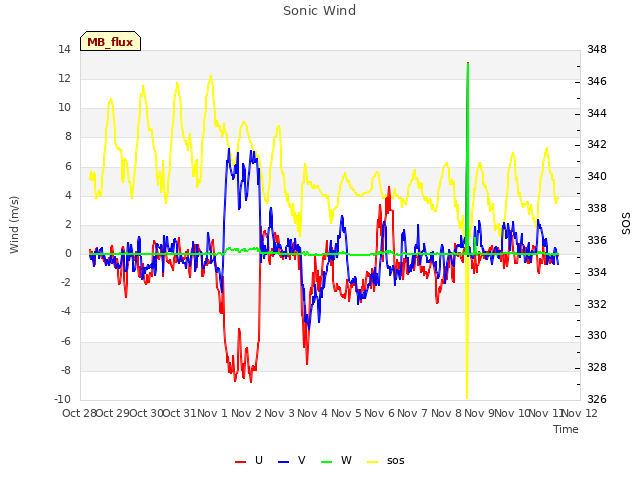Image resolution: width=640 pixels, height=480 pixels.
Task: Click the 326 value on sos axis
Action: pyautogui.click(x=597, y=399)
